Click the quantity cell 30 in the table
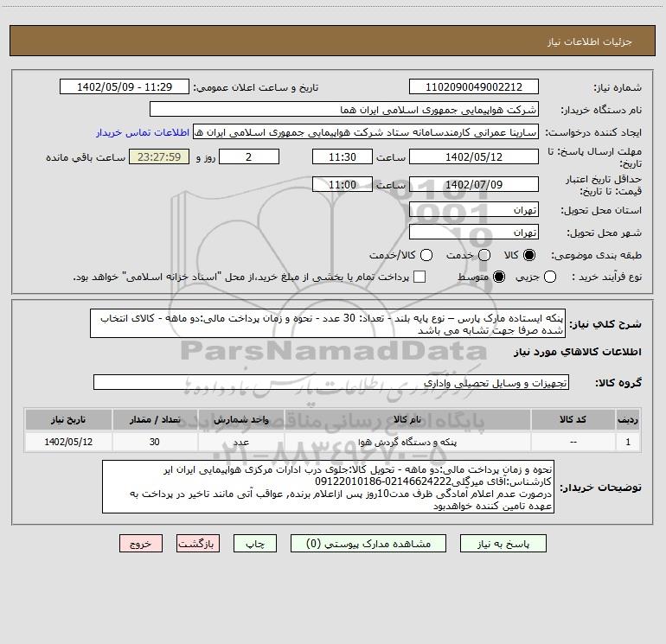This screenshot has height=644, width=666. click(155, 442)
